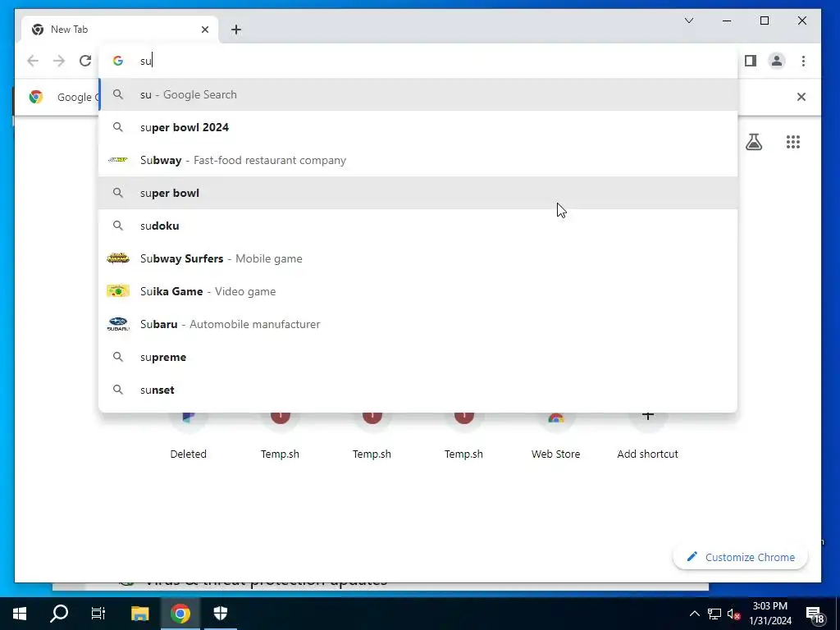Choose the 'super bowl 2024' suggestion
The width and height of the screenshot is (840, 630).
point(418,127)
